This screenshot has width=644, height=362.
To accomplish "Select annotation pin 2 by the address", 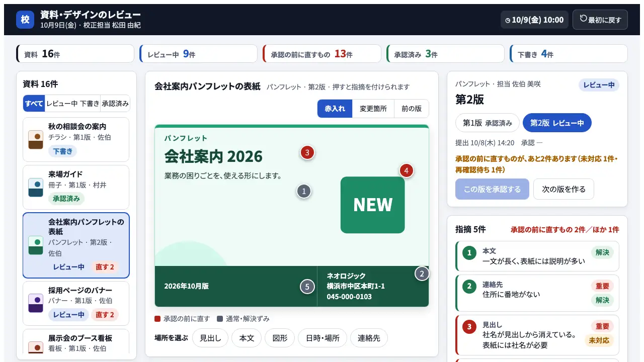I will click(x=422, y=274).
